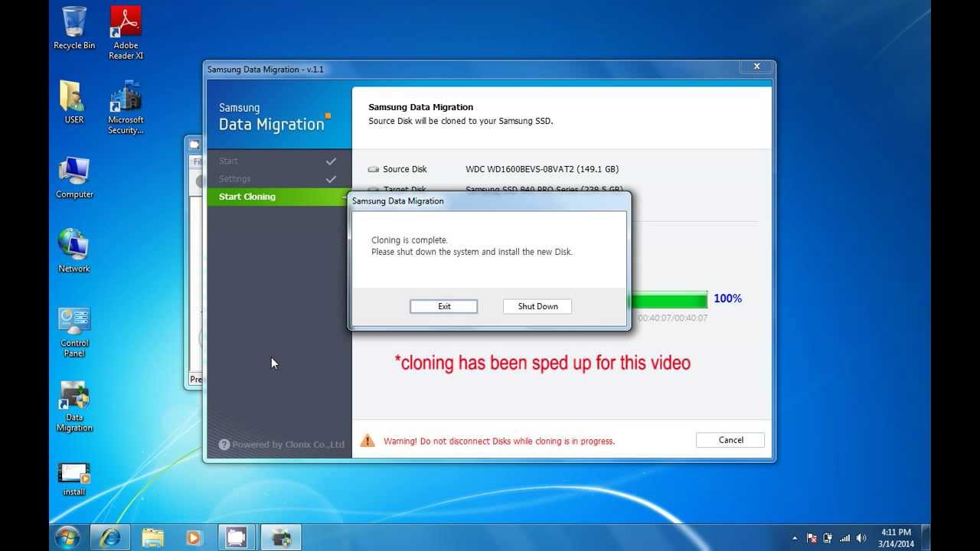This screenshot has height=551, width=980.
Task: Click the Exit button in the completion dialog
Action: coord(443,306)
